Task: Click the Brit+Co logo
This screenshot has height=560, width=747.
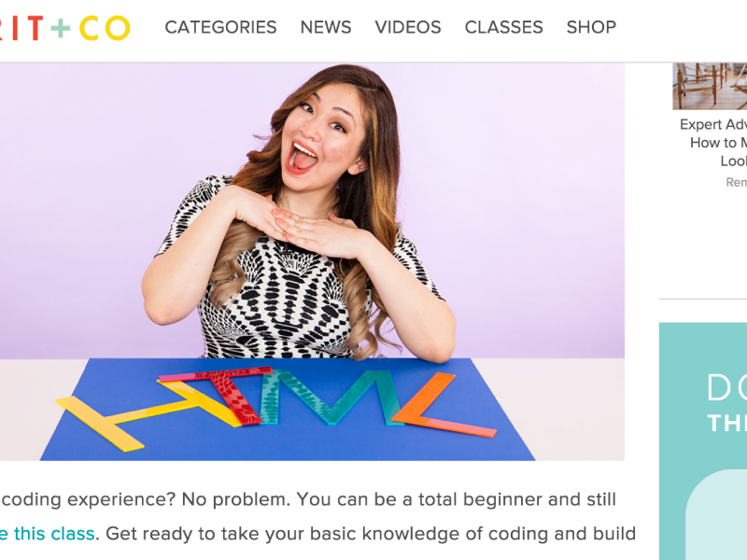Action: [64, 28]
